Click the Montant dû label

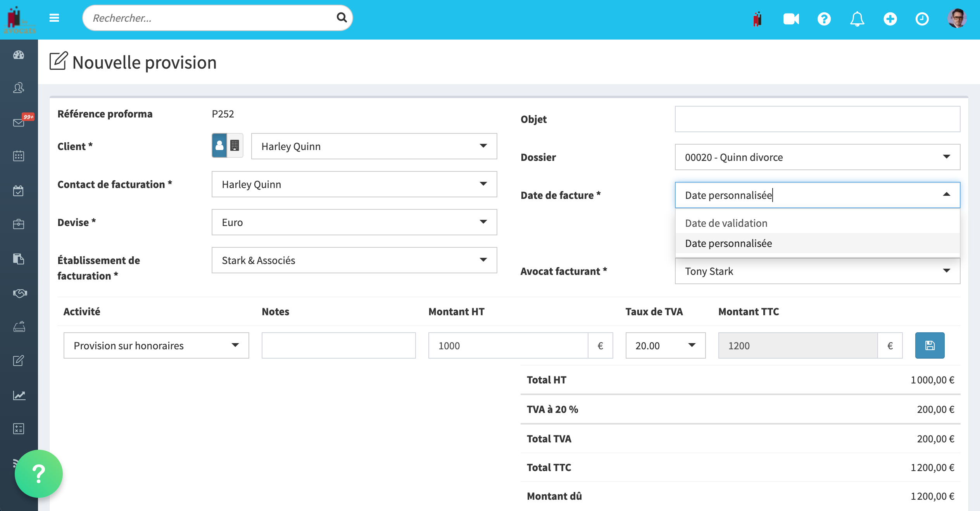click(554, 496)
